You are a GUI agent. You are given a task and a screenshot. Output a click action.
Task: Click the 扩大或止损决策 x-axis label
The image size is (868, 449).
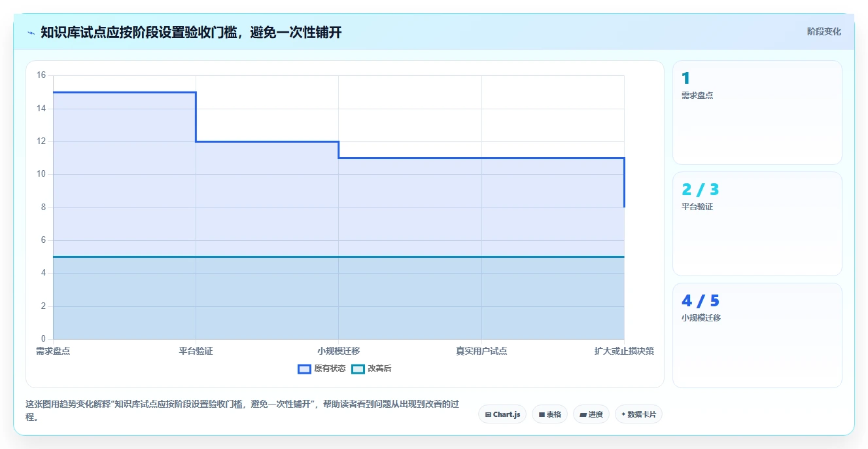(x=624, y=351)
